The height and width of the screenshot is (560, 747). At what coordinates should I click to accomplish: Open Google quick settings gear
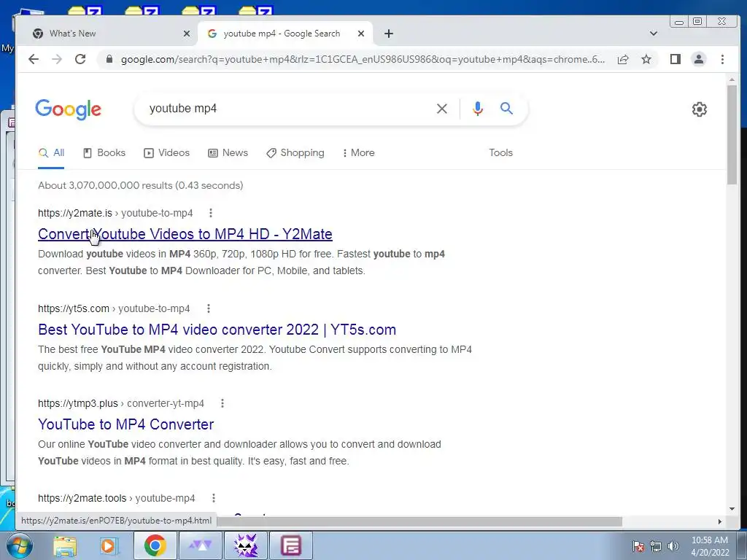699,109
